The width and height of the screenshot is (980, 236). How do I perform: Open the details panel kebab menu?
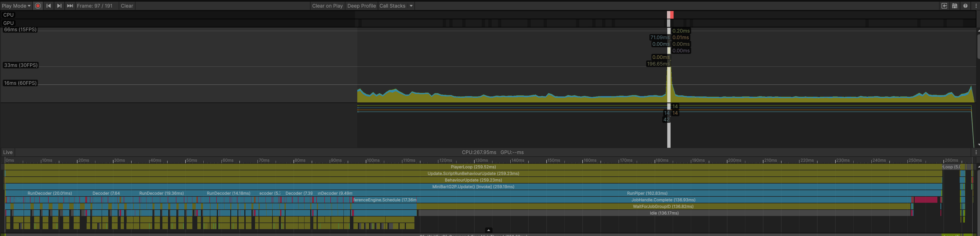click(x=976, y=152)
